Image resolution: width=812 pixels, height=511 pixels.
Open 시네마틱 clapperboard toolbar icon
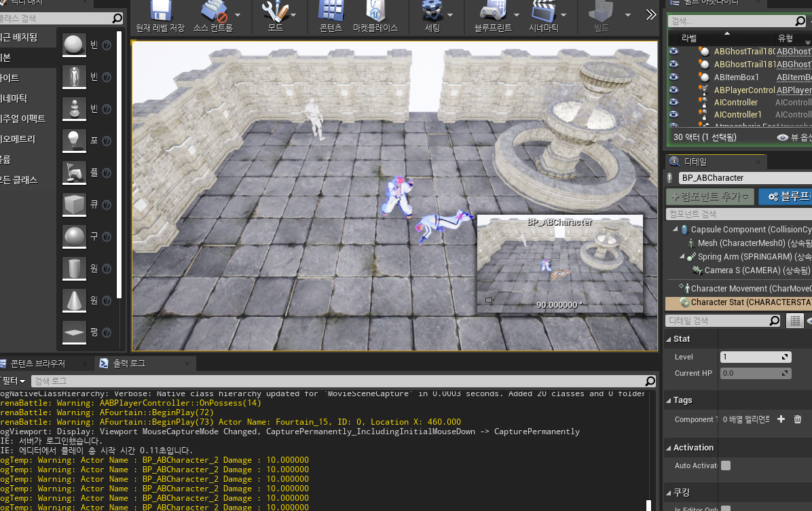tap(544, 10)
